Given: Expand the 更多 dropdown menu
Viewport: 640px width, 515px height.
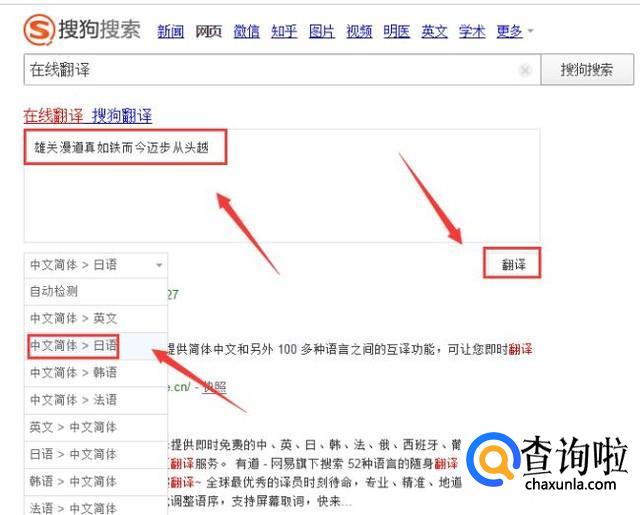Looking at the screenshot, I should coord(515,31).
